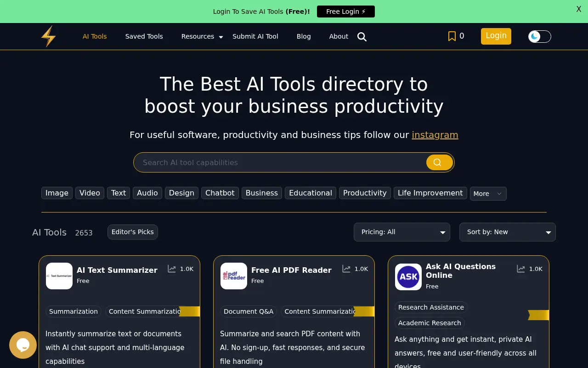Open the chat bubble widget
Viewport: 588px width, 368px height.
[23, 345]
